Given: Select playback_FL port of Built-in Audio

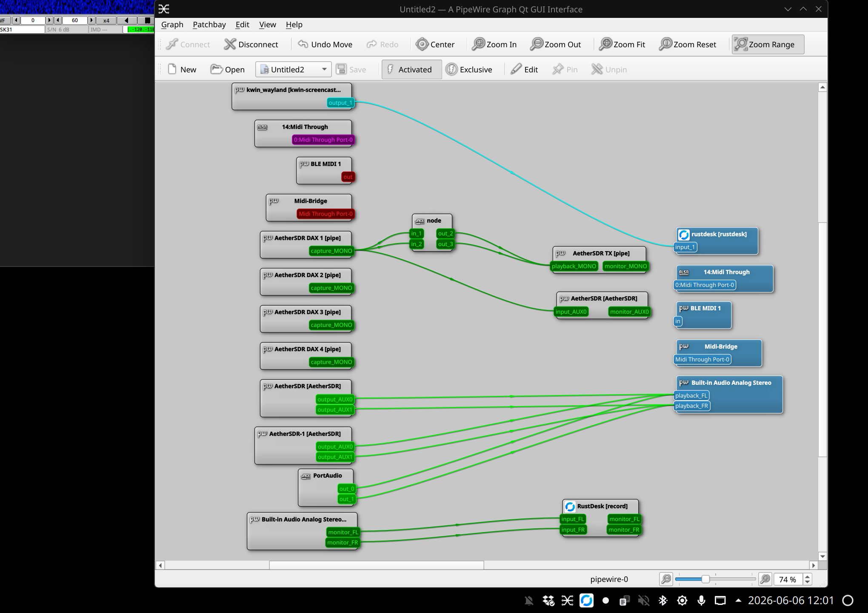Looking at the screenshot, I should tap(691, 395).
